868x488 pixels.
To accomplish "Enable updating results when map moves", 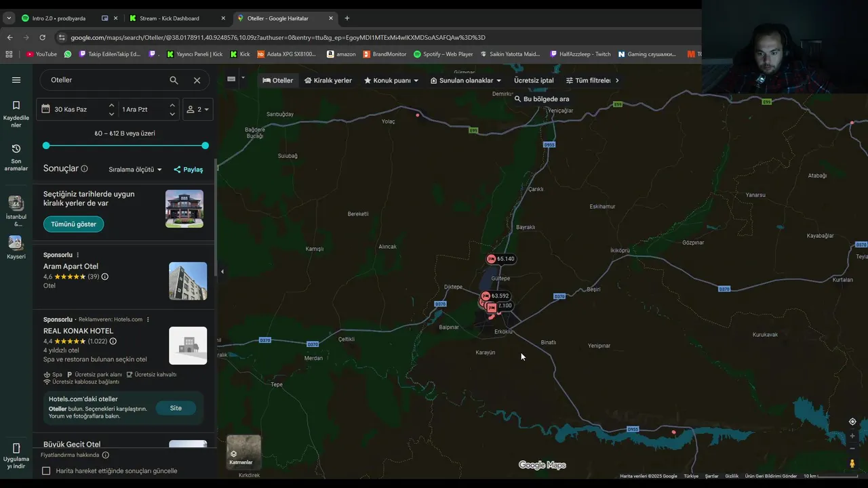I will click(x=46, y=471).
